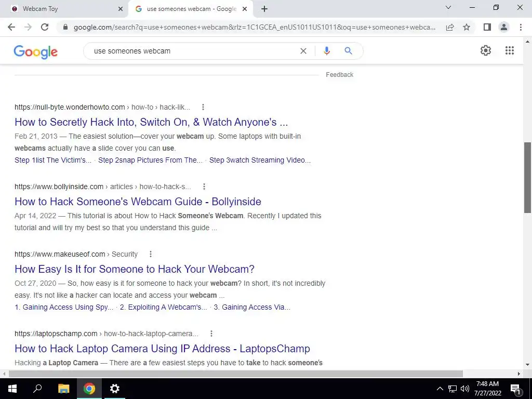Viewport: 532px width, 399px height.
Task: Click scrollbar down arrow
Action: (527, 365)
